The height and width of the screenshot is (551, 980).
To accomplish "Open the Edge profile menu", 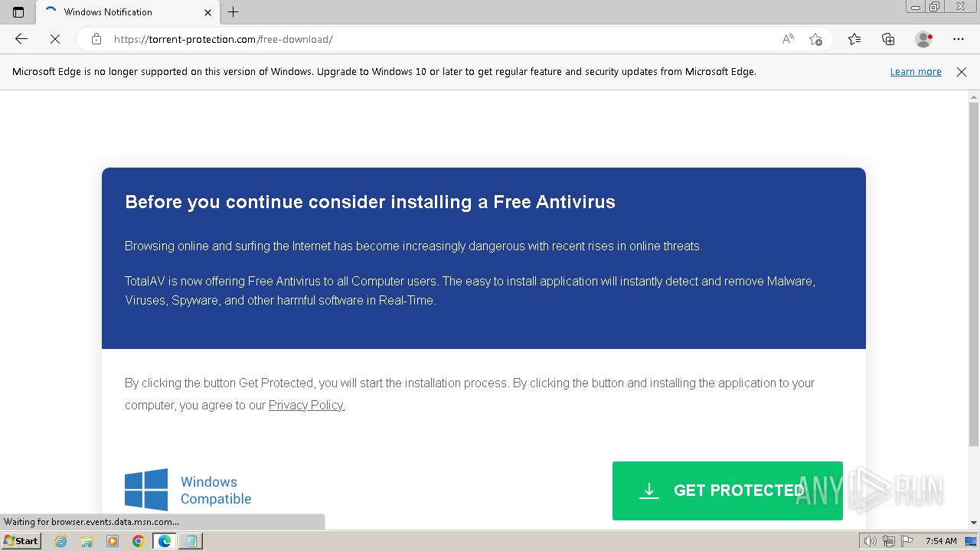I will [x=923, y=39].
